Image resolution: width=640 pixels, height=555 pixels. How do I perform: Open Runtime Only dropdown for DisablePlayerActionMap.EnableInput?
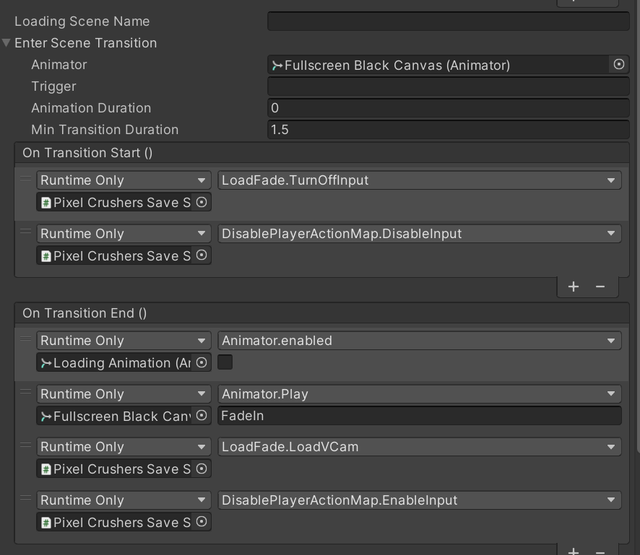point(124,500)
